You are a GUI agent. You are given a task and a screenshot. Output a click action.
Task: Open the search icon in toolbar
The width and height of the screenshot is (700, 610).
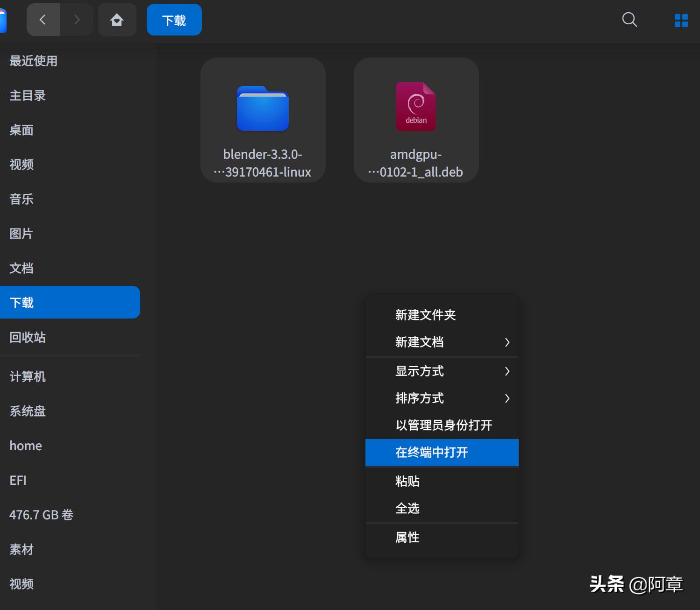629,20
